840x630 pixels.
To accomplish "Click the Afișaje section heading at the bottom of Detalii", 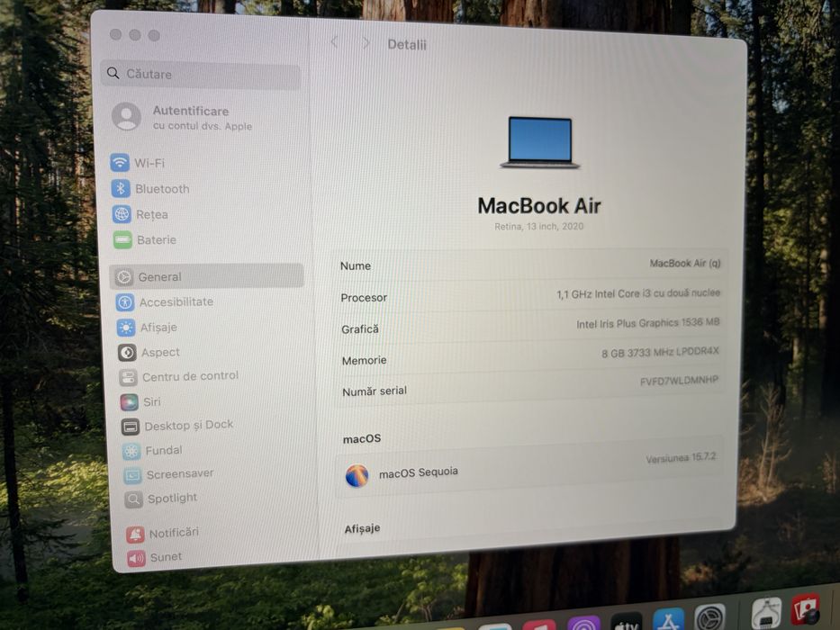I will click(x=362, y=529).
